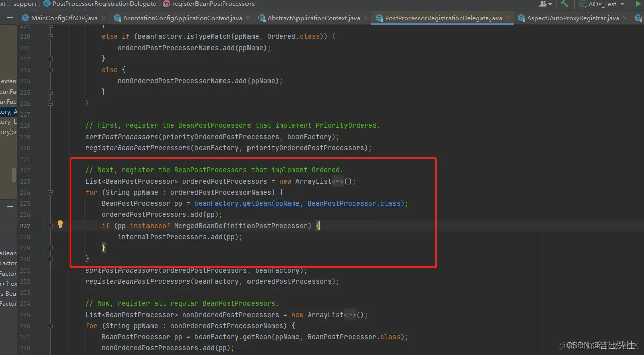Click the sortPostProcessors(orderedPostProcessors call on line 231
644x355 pixels.
[196, 270]
